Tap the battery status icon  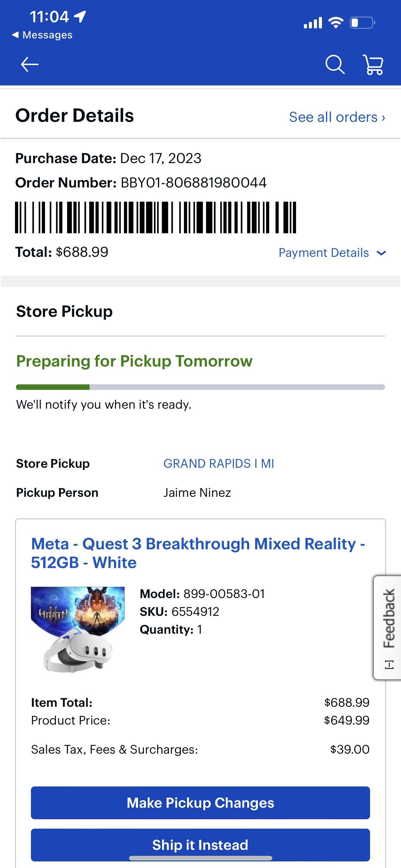[x=362, y=23]
